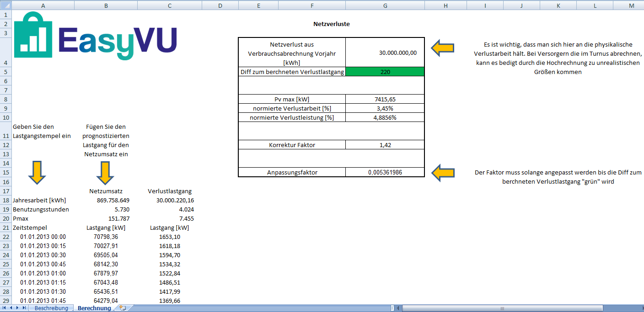
Task: Click the Lastgang value 70798,36
Action: click(x=106, y=237)
